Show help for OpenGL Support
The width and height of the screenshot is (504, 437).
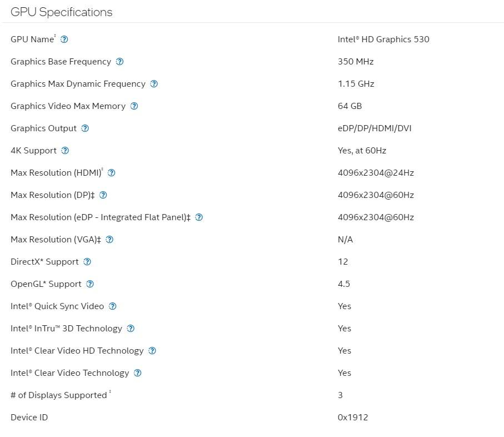(x=90, y=284)
